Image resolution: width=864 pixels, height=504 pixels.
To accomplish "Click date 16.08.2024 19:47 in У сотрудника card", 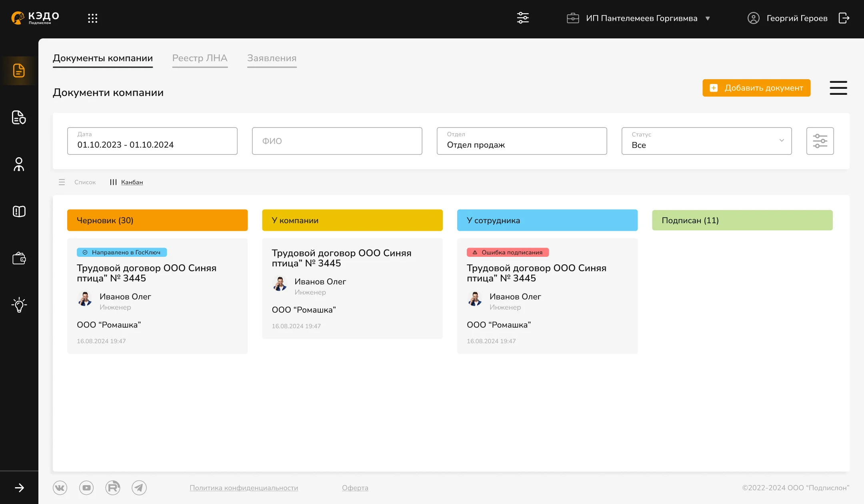I will point(491,341).
